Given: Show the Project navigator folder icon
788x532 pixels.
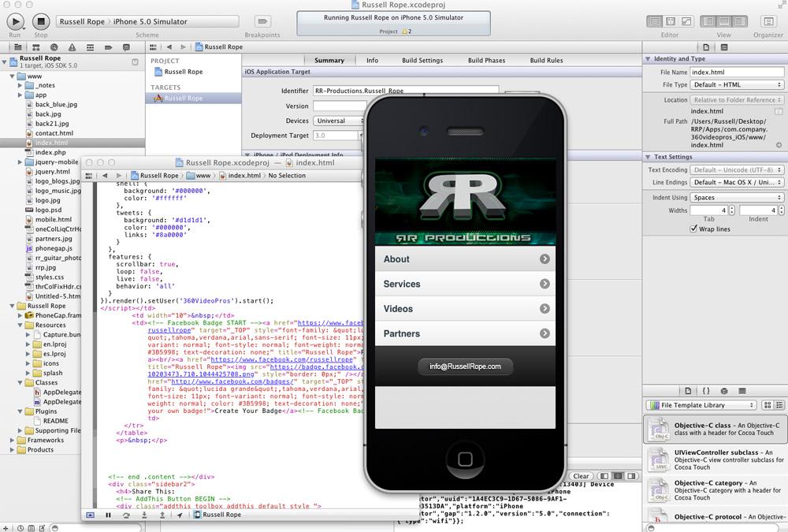Looking at the screenshot, I should (17, 47).
